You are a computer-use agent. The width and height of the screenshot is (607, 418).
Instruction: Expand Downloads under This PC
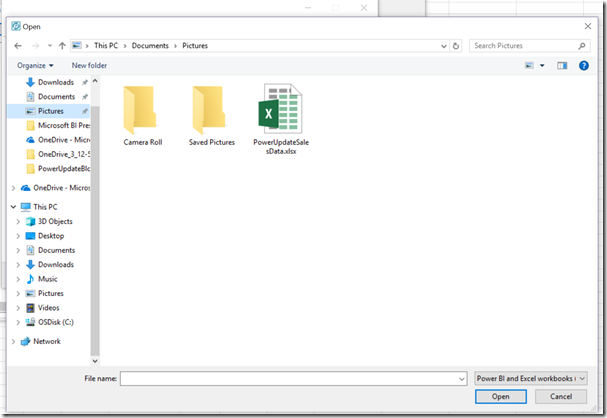click(x=18, y=264)
